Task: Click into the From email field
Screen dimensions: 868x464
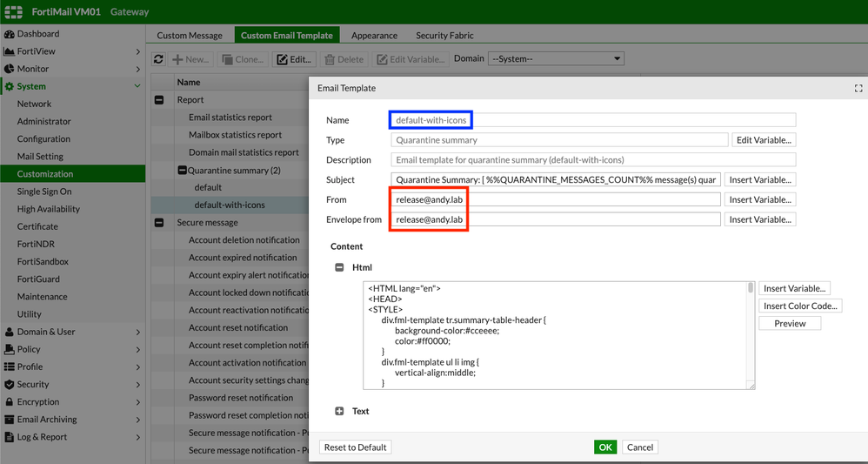Action: (x=557, y=199)
